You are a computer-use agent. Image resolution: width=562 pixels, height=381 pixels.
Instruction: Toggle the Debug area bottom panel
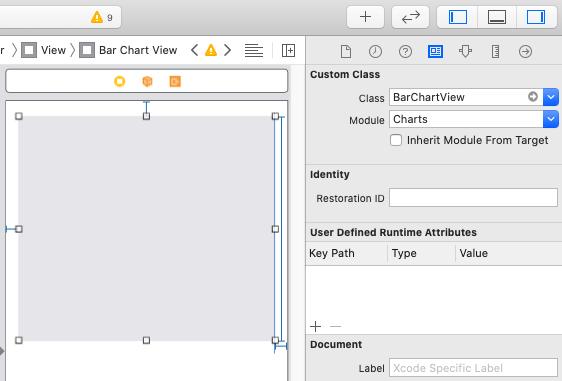pos(497,17)
